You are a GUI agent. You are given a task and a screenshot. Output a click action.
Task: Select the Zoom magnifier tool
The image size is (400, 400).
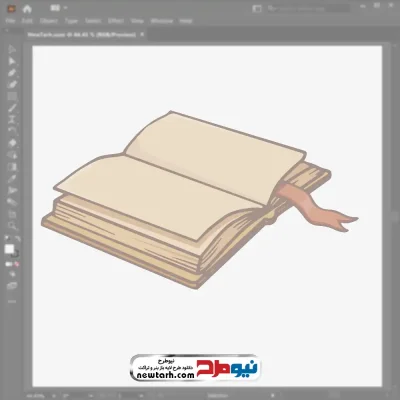[x=12, y=226]
